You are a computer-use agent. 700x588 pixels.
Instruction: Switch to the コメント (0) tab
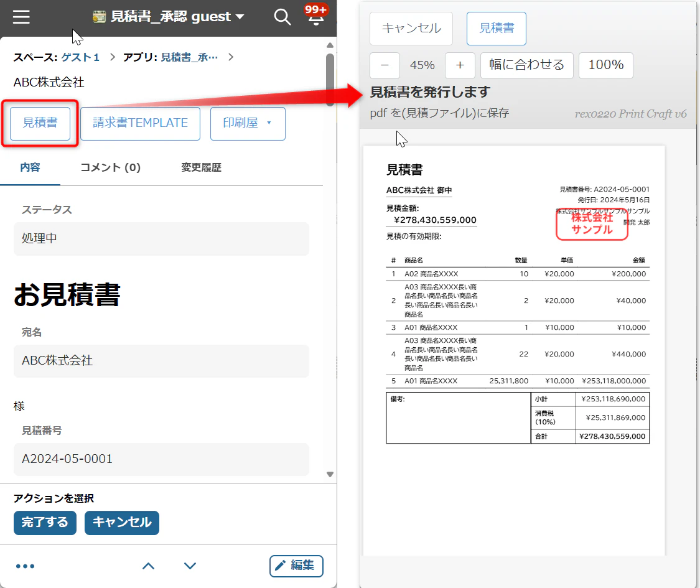pos(110,167)
